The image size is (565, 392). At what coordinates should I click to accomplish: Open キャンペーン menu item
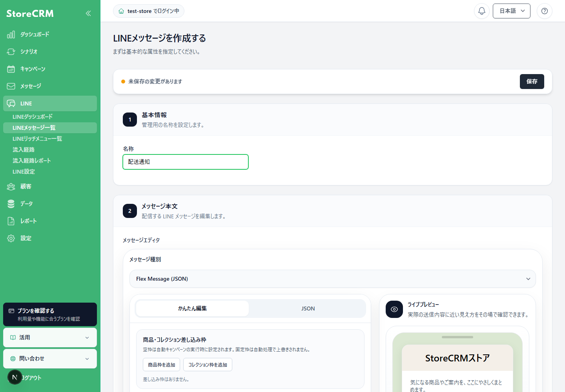click(50, 69)
